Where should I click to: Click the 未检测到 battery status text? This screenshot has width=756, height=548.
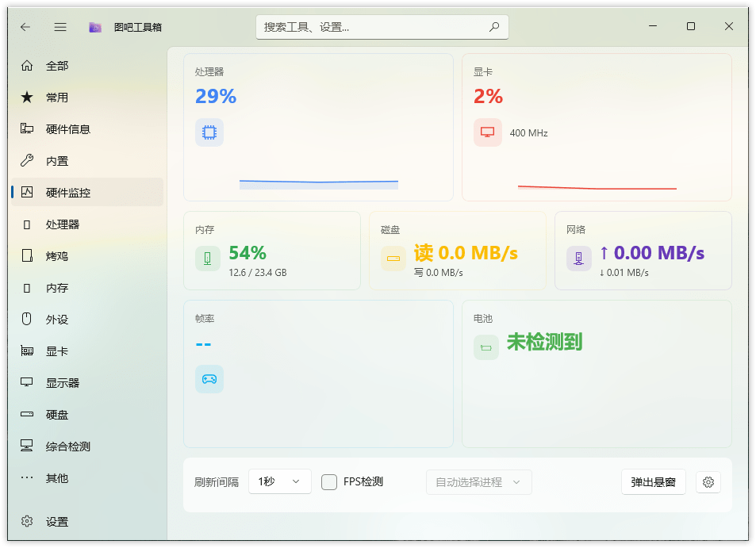(544, 342)
